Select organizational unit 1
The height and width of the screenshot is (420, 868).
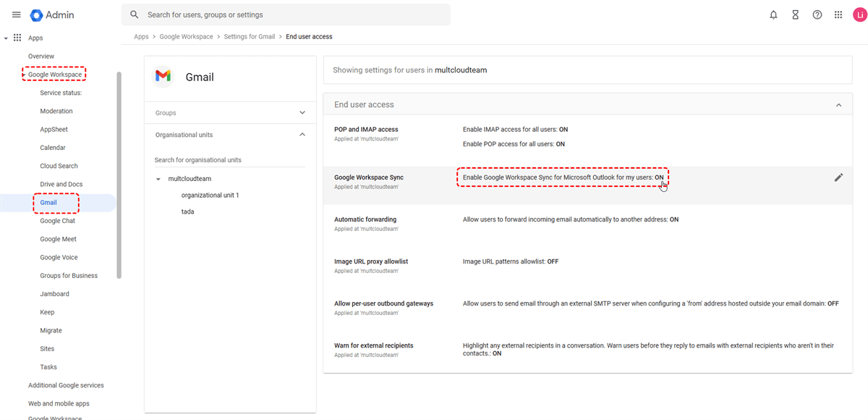(210, 196)
